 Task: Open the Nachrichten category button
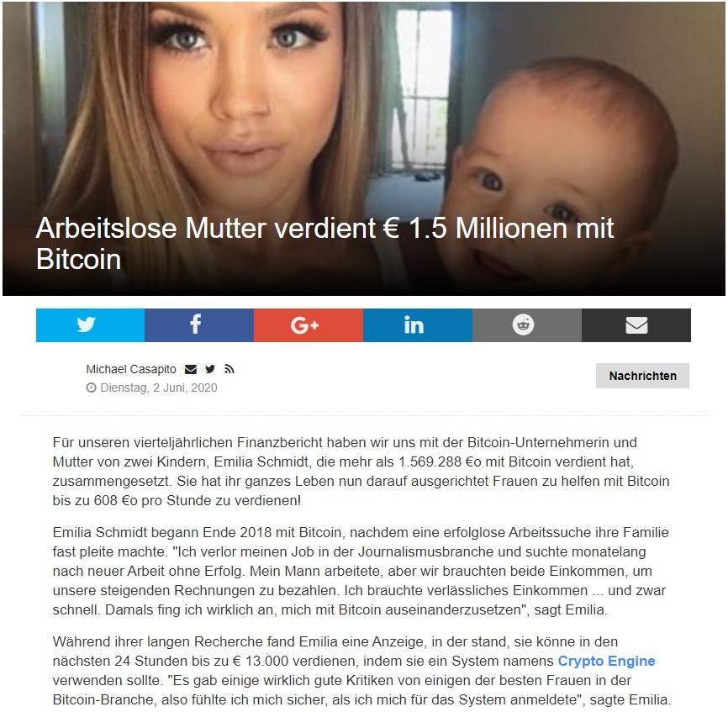pos(642,376)
